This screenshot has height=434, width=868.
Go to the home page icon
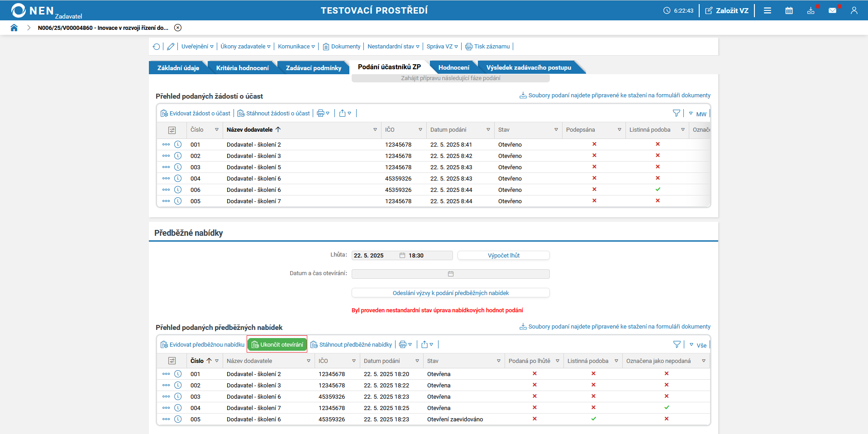(14, 28)
